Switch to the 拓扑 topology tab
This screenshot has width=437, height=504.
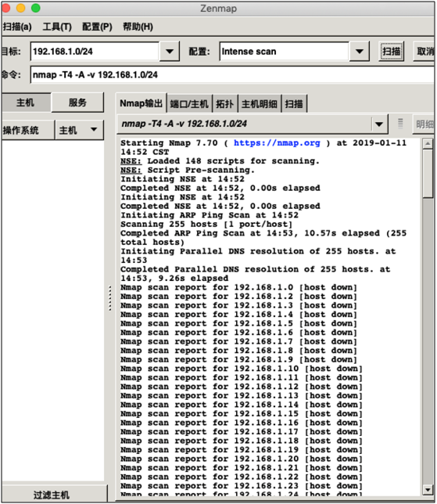point(225,104)
